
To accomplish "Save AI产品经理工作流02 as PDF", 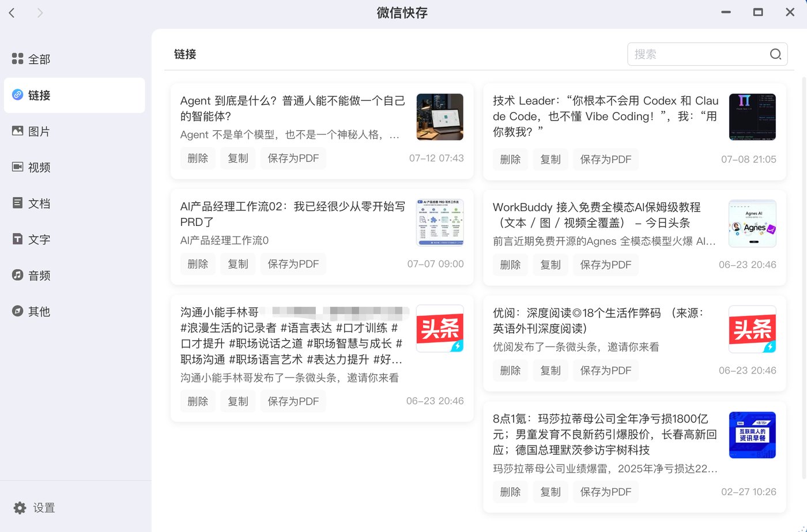I will 293,264.
